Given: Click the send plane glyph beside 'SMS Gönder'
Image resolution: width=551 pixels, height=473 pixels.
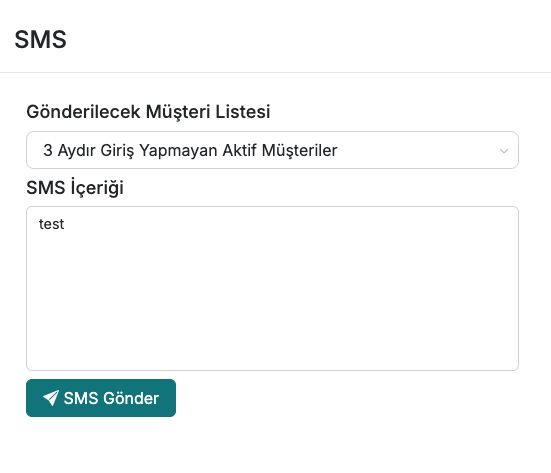Looking at the screenshot, I should click(51, 398).
